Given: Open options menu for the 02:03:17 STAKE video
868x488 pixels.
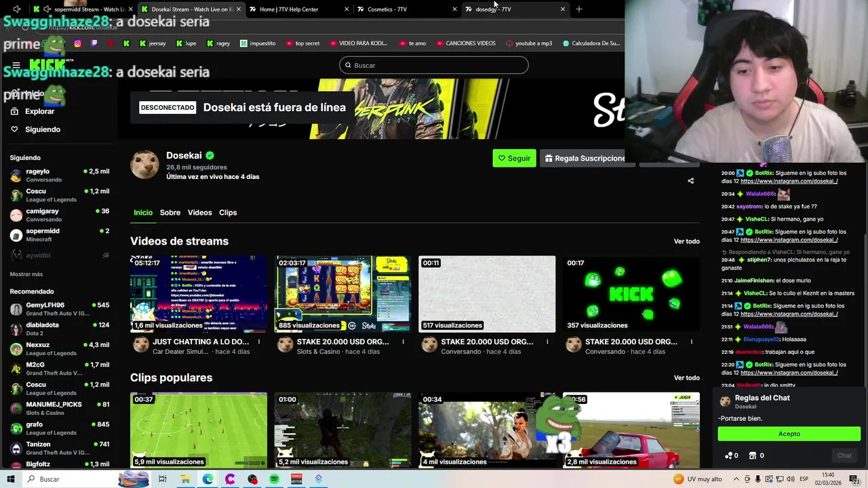Looking at the screenshot, I should coord(403,342).
